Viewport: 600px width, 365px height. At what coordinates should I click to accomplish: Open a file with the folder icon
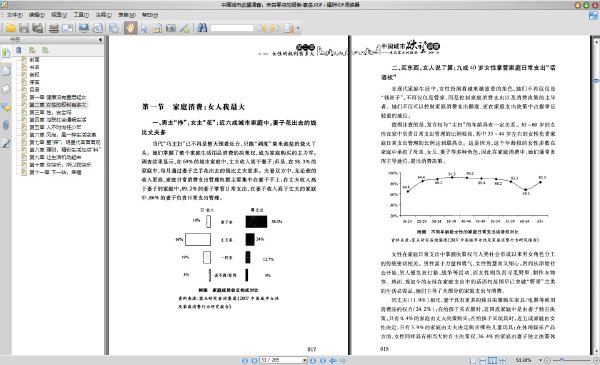pyautogui.click(x=10, y=28)
